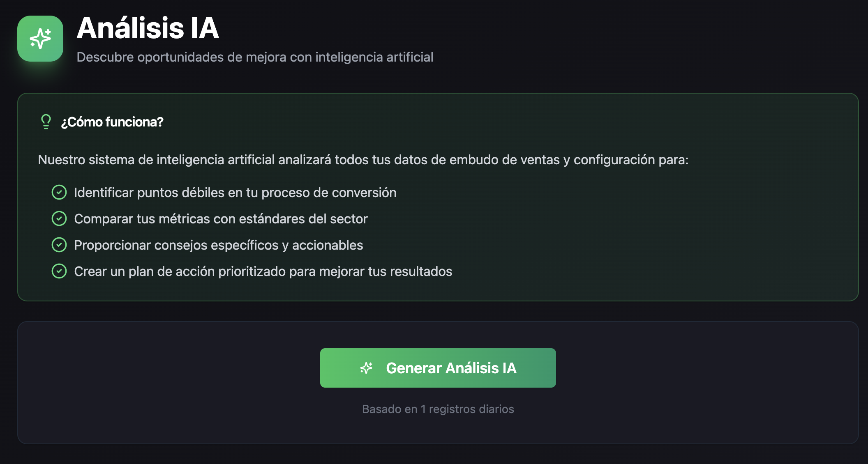
Task: Expand the Basado en 1 registros diarios details
Action: tap(438, 409)
